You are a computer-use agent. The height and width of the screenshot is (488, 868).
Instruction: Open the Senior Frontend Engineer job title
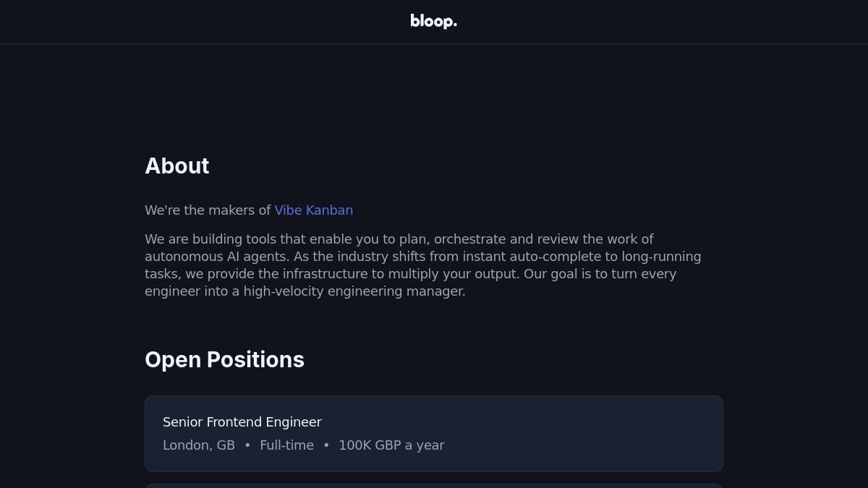pos(242,422)
